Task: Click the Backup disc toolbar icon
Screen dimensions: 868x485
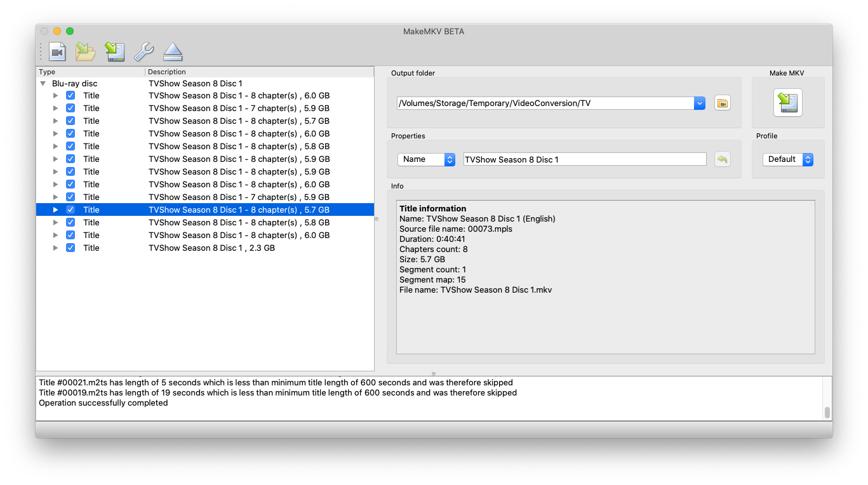Action: (x=115, y=52)
